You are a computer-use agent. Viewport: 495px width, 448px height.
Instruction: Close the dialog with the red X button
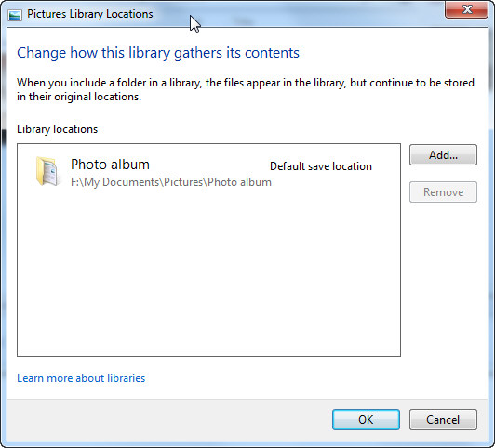click(466, 9)
